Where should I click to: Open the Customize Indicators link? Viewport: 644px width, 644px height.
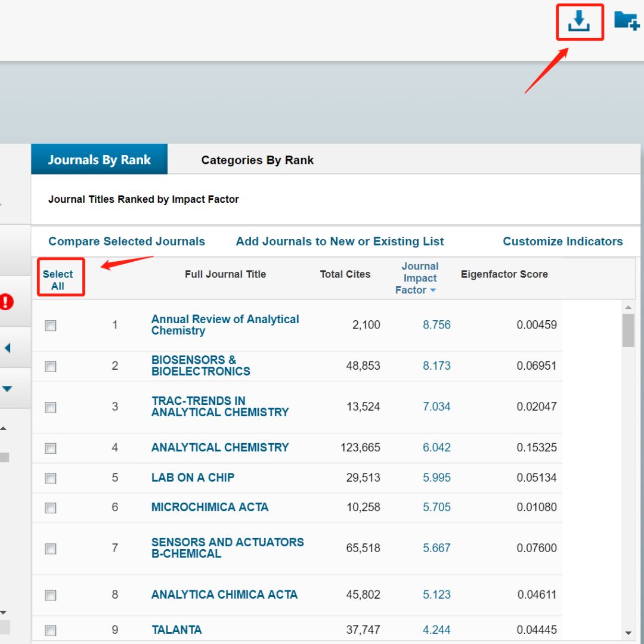click(x=562, y=241)
